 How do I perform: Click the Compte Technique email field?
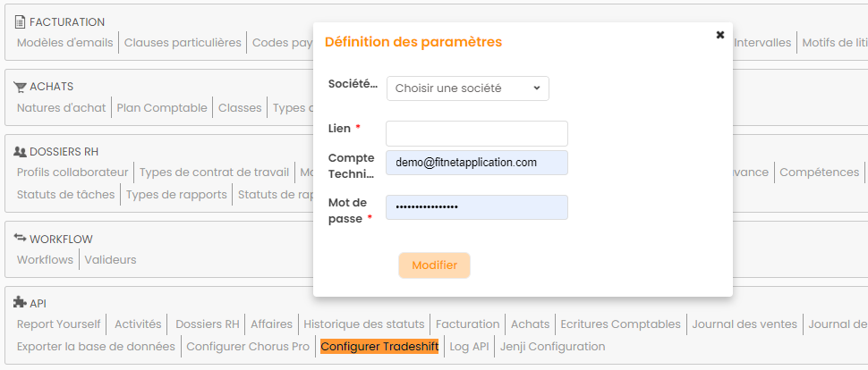click(476, 163)
